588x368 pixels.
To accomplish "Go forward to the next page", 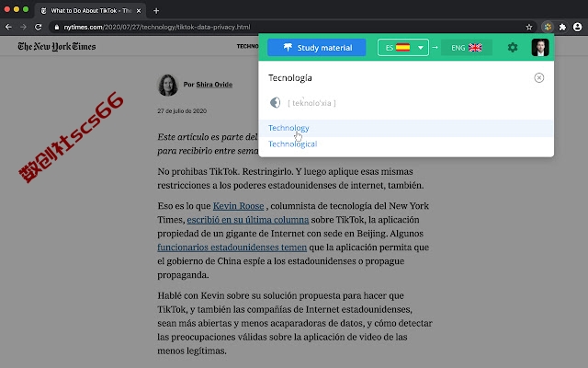I will [23, 27].
